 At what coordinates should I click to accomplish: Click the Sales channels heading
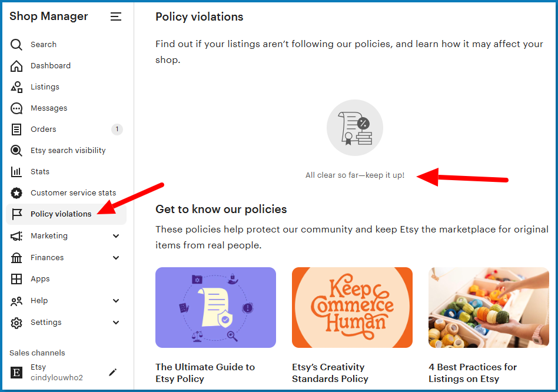click(37, 353)
